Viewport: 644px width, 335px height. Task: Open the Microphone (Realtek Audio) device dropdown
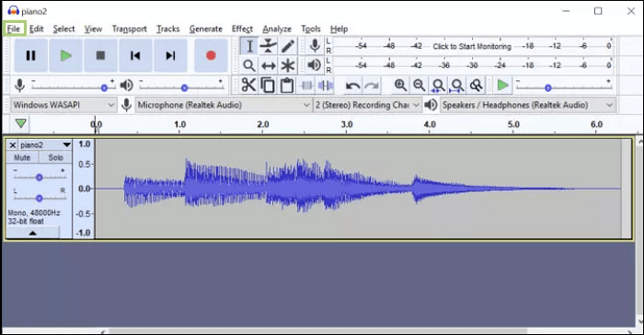(x=224, y=105)
